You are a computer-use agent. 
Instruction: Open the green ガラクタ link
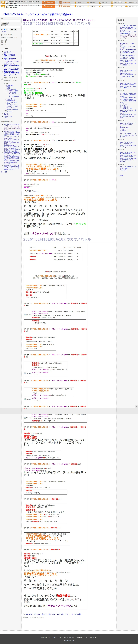(x=81, y=224)
